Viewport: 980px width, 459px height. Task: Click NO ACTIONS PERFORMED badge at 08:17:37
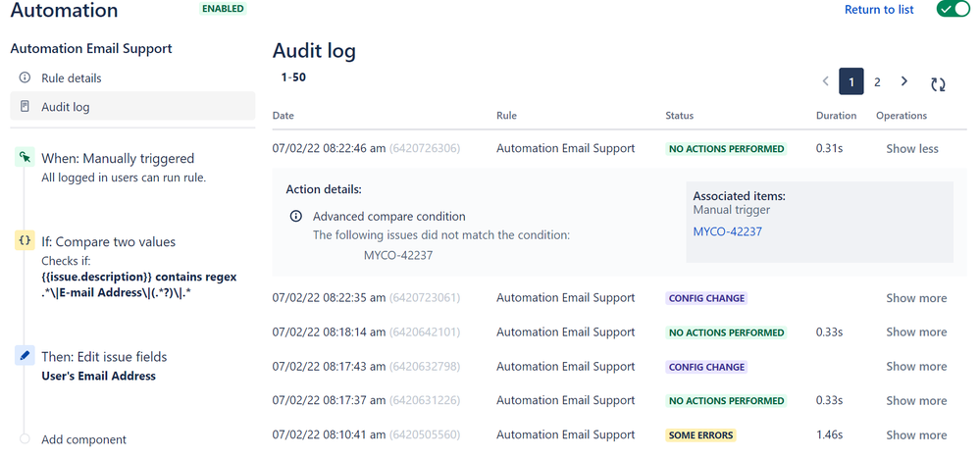pyautogui.click(x=726, y=401)
